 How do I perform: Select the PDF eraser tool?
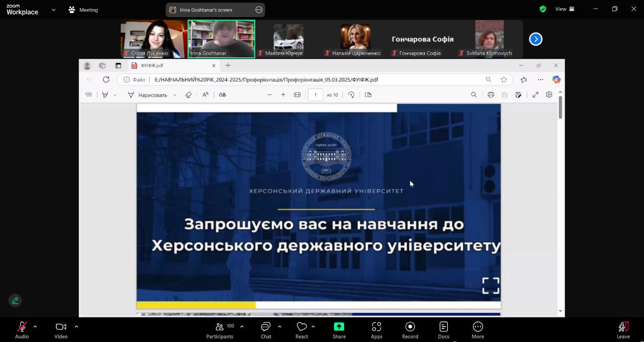(189, 95)
